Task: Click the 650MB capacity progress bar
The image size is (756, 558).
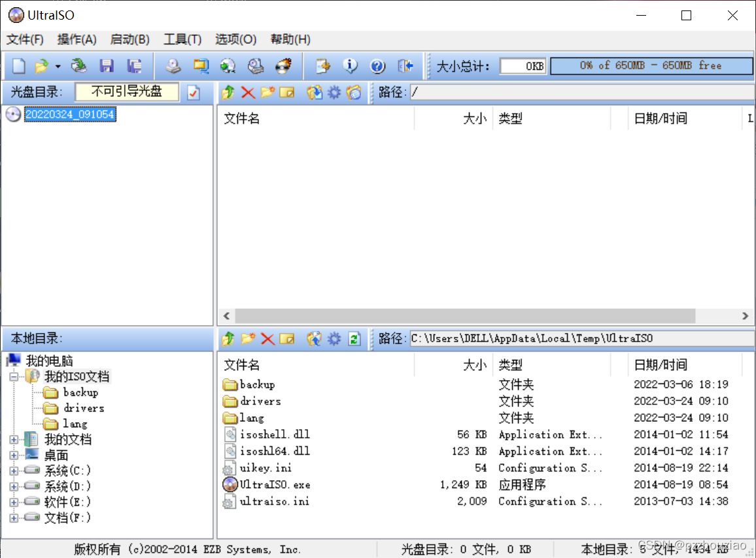Action: [x=651, y=65]
